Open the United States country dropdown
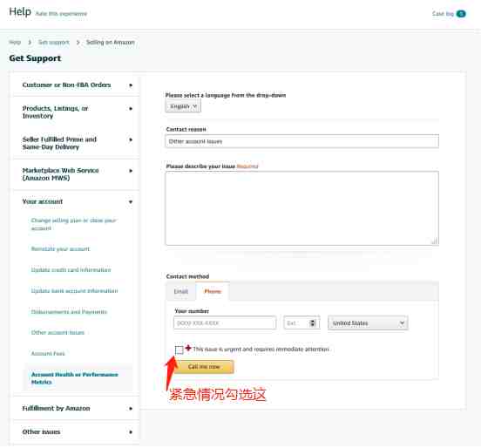The width and height of the screenshot is (481, 448). tap(368, 323)
